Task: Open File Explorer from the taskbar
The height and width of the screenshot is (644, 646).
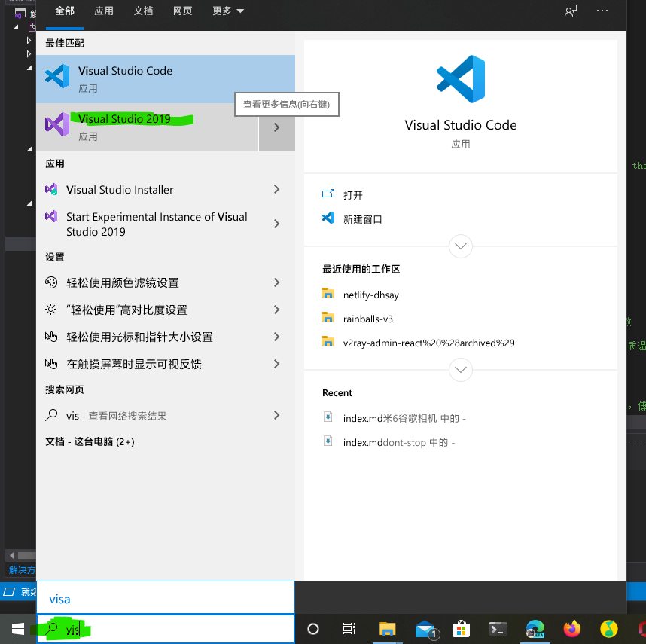Action: click(x=387, y=629)
